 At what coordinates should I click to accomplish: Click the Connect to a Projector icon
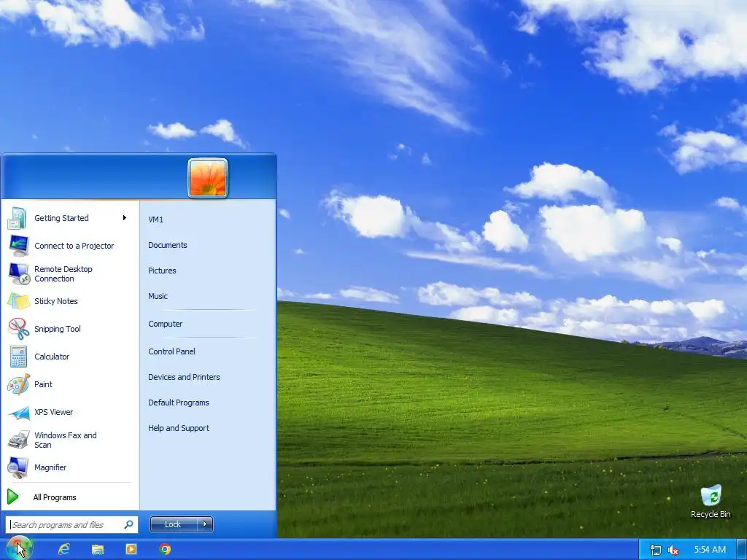point(18,246)
